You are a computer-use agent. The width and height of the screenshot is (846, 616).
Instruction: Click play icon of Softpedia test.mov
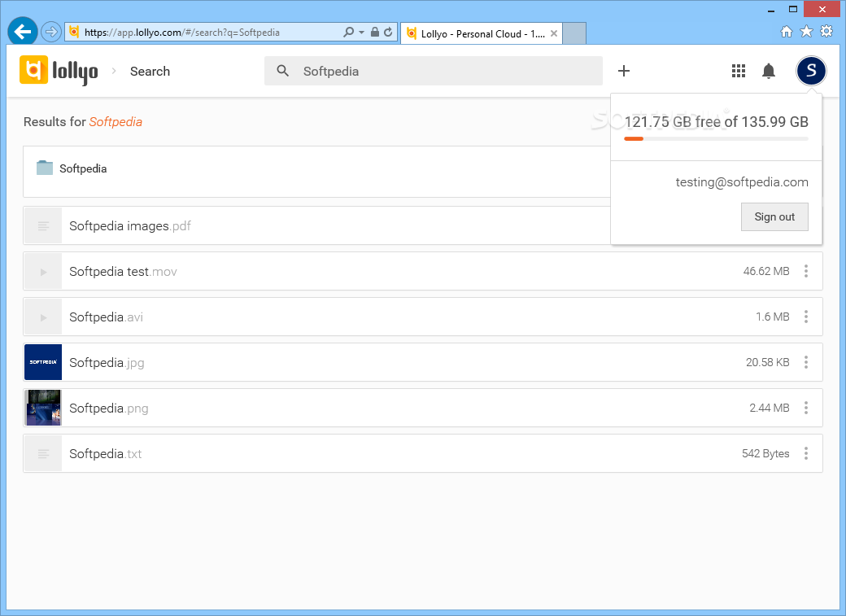(x=43, y=271)
